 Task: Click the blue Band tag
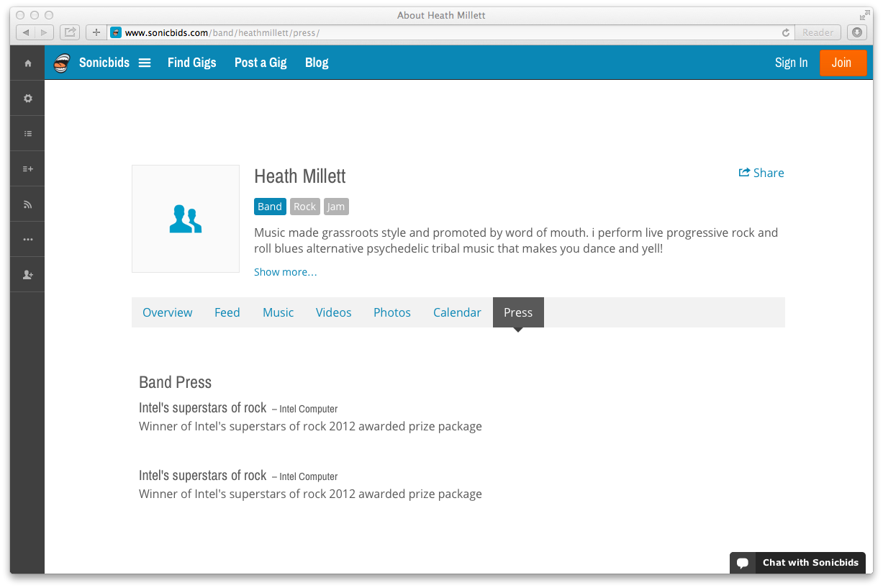coord(270,207)
